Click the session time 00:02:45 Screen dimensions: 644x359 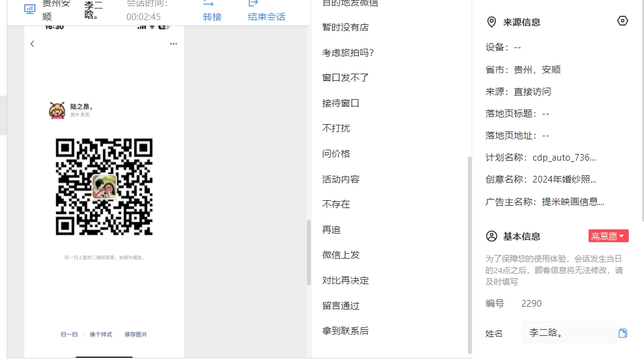click(143, 17)
